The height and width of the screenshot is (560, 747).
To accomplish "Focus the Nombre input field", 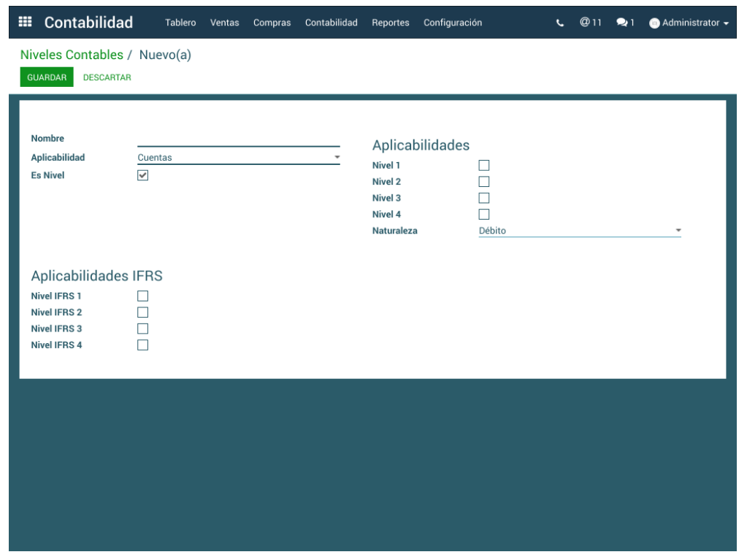I will coord(238,139).
